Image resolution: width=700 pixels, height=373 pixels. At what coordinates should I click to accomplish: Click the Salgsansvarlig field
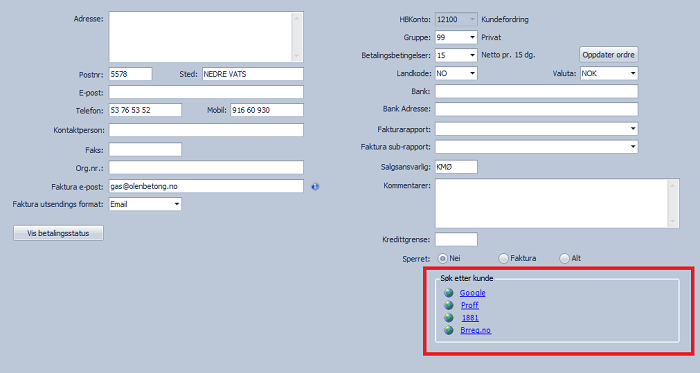(456, 167)
